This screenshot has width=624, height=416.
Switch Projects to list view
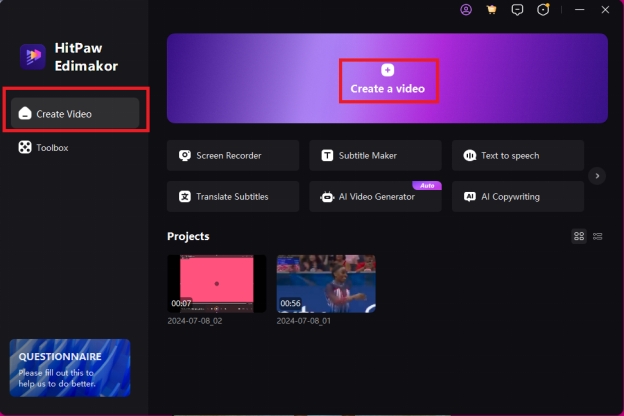597,236
